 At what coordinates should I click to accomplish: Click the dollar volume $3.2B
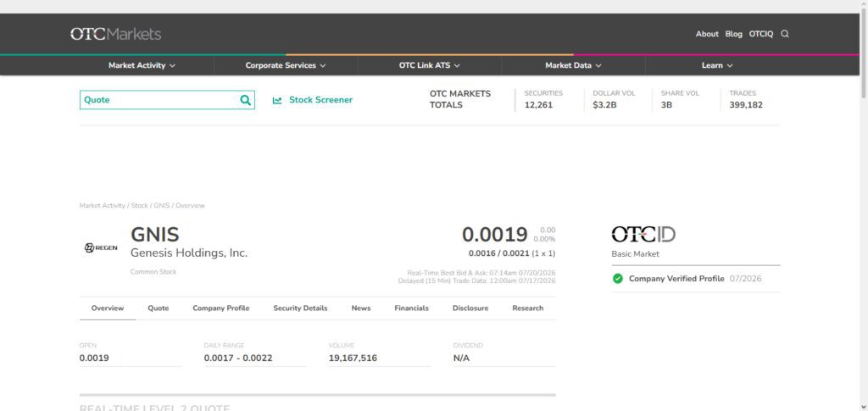(604, 104)
